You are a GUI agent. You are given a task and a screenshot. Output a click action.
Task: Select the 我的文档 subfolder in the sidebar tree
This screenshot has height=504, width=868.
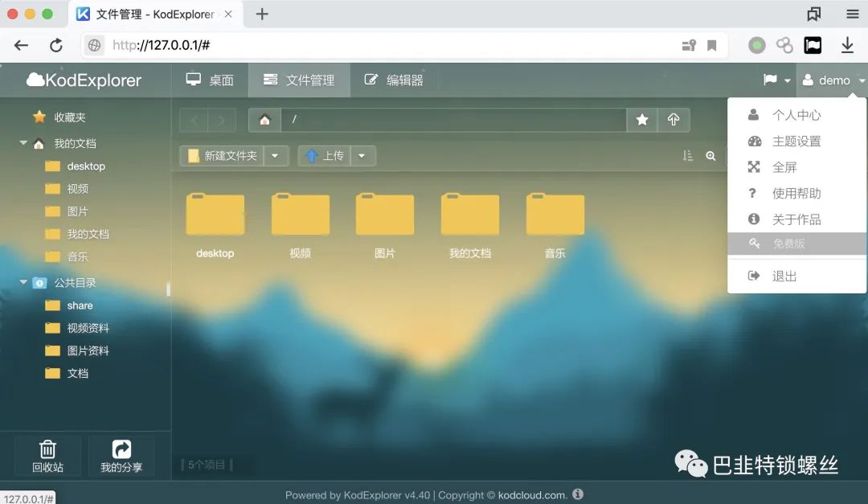(x=77, y=234)
